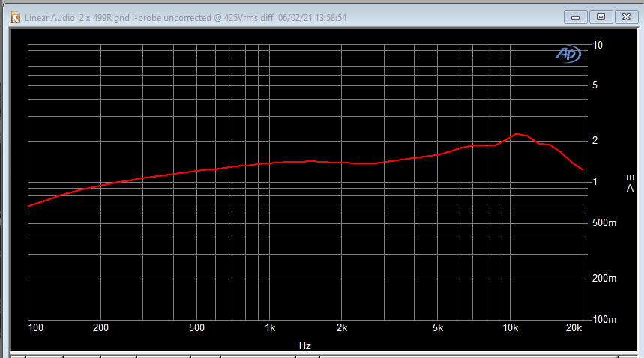Click the '100m' vertical axis label
This screenshot has width=644, height=358.
pyautogui.click(x=604, y=320)
